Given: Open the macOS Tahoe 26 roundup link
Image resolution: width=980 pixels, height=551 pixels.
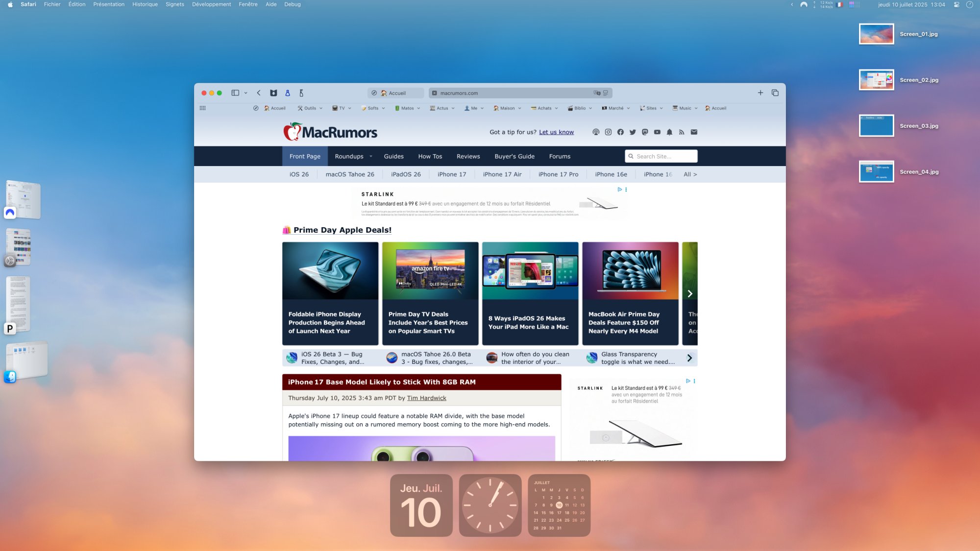Looking at the screenshot, I should coord(350,174).
